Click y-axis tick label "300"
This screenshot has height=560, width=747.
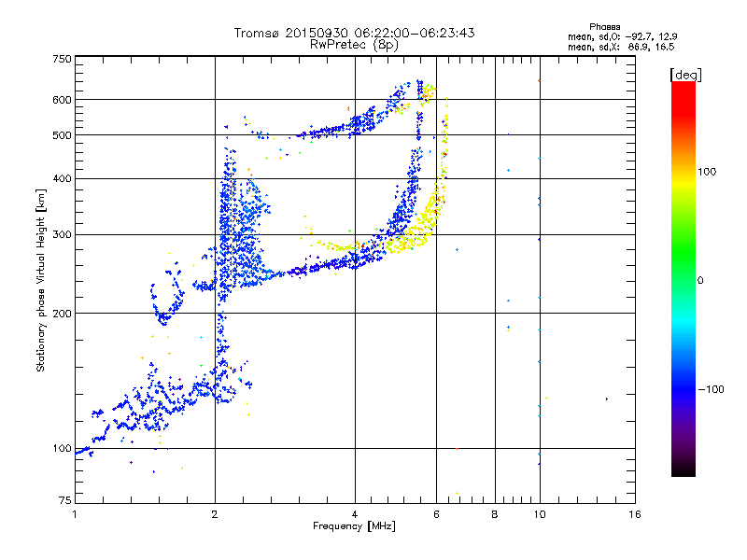pyautogui.click(x=62, y=235)
